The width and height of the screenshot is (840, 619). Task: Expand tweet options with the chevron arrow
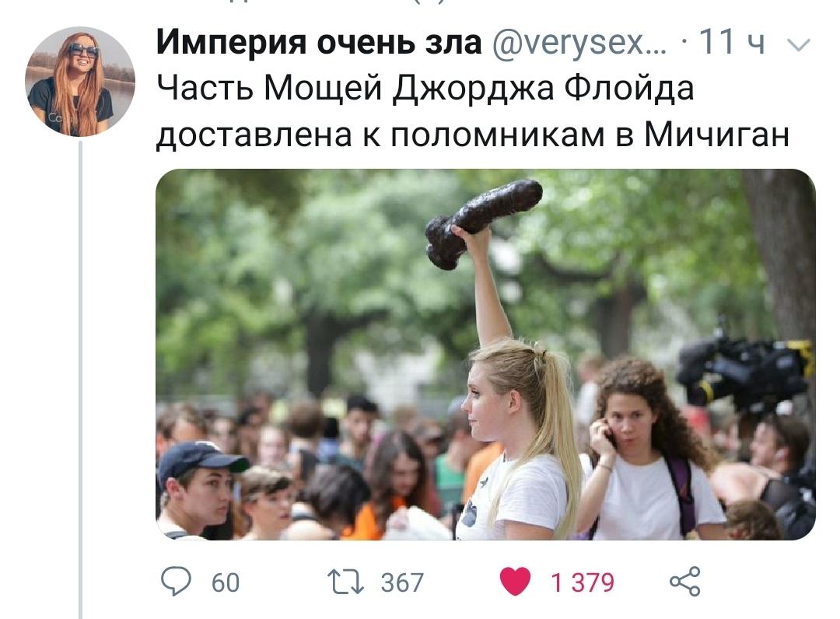(800, 45)
